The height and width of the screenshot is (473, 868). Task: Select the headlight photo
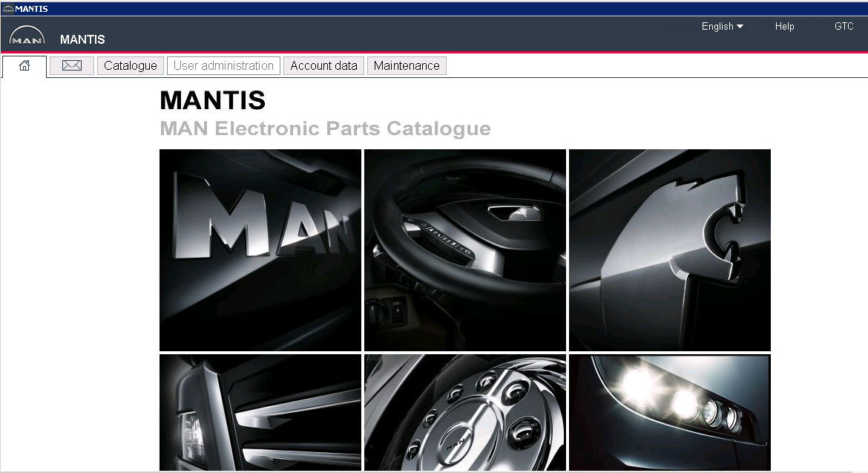click(x=670, y=413)
